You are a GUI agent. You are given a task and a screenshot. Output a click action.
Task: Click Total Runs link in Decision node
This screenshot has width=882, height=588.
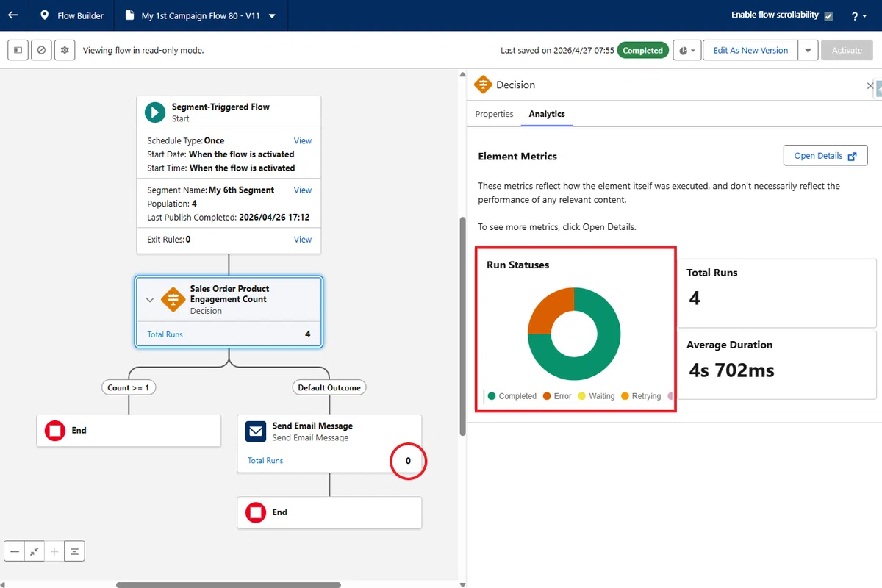(x=165, y=334)
